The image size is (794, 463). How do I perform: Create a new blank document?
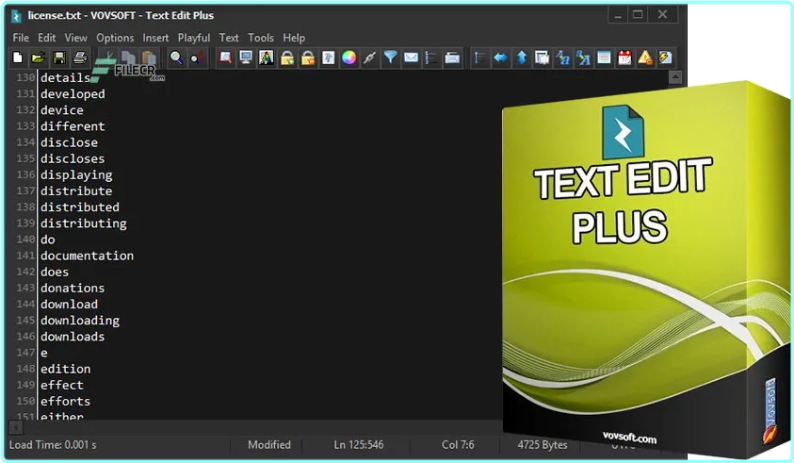pyautogui.click(x=18, y=58)
